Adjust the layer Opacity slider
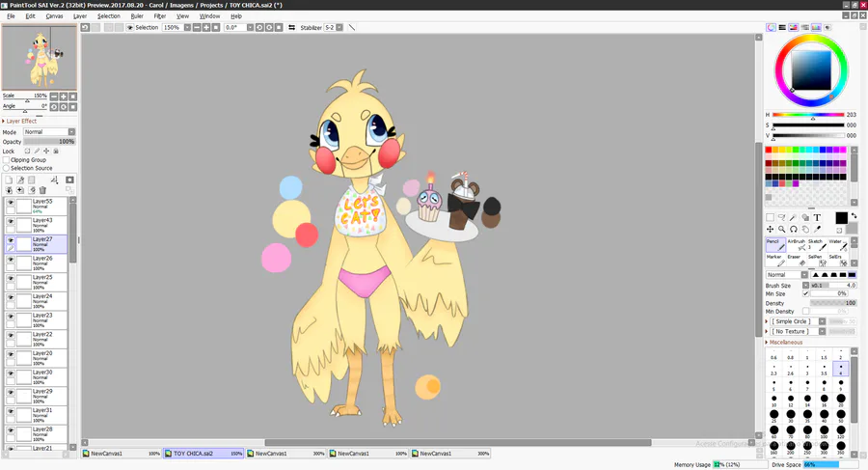 coord(49,141)
